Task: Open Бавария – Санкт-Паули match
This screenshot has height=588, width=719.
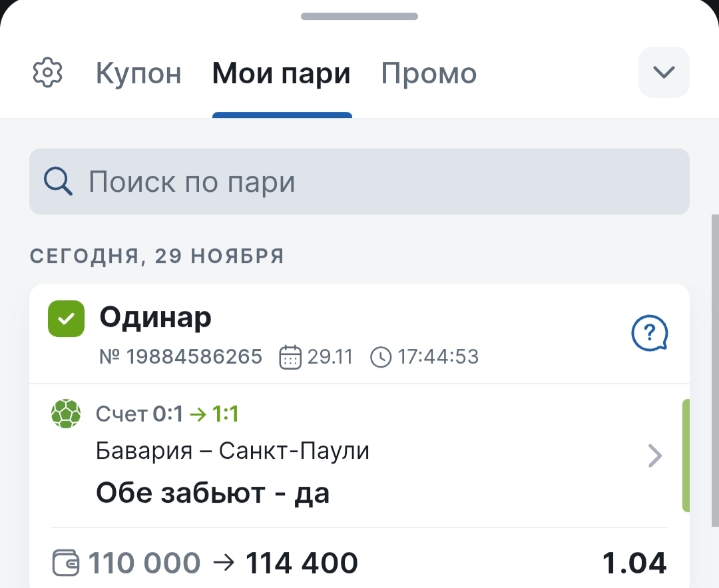Action: coord(232,451)
